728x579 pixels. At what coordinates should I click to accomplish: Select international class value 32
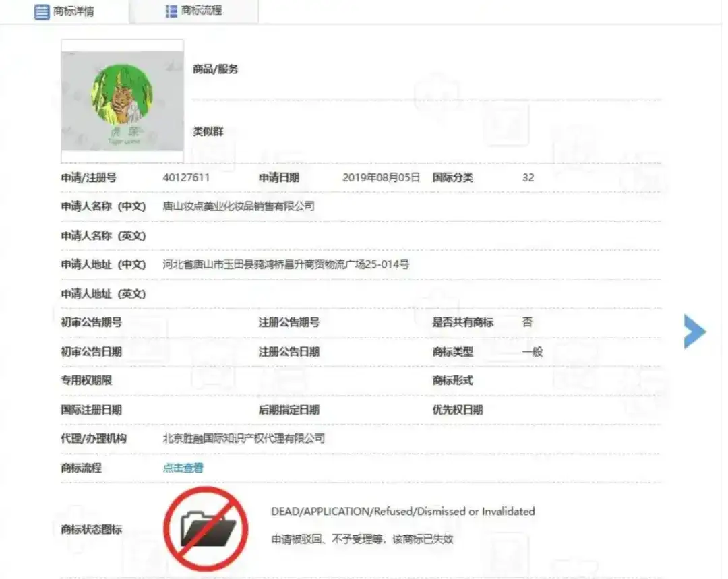(528, 177)
